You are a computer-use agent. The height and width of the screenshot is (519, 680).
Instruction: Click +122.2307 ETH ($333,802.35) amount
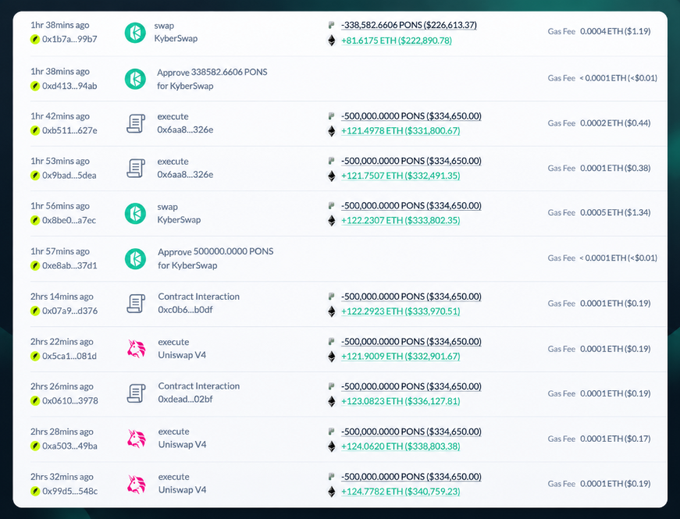coord(401,221)
